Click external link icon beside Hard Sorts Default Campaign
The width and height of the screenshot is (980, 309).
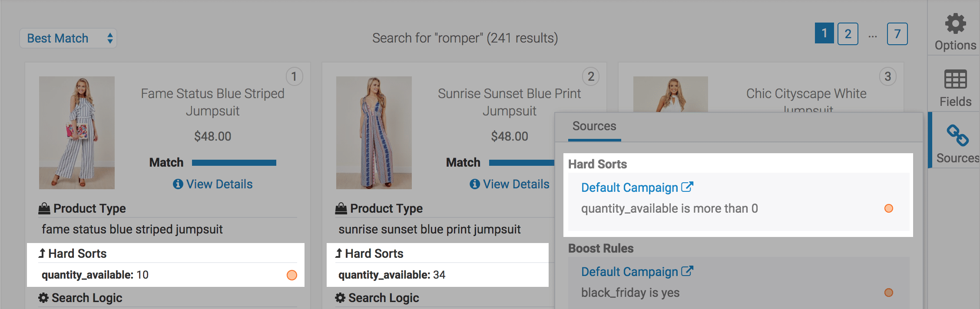click(x=687, y=187)
